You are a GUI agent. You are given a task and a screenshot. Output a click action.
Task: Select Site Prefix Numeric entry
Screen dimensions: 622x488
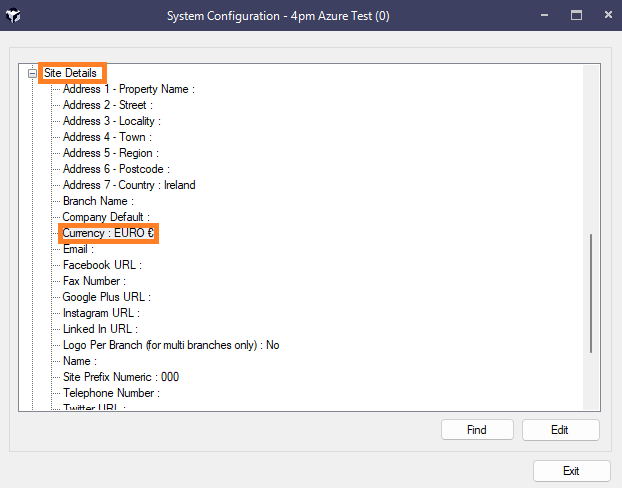coord(121,377)
